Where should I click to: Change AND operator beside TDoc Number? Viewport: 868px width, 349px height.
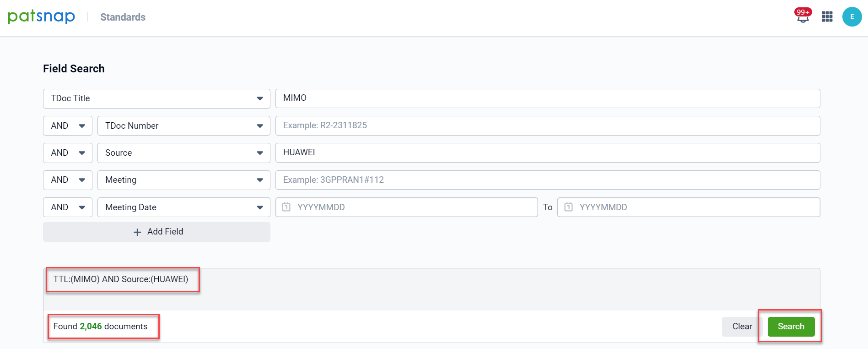pos(68,126)
